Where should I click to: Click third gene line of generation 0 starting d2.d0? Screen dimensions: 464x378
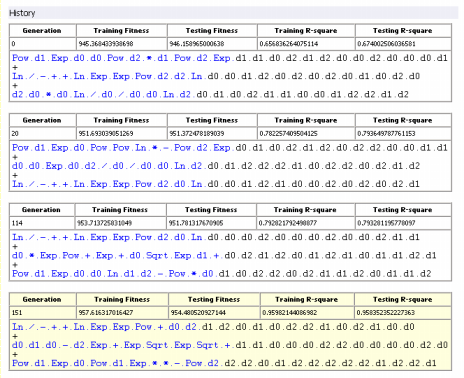(x=210, y=94)
